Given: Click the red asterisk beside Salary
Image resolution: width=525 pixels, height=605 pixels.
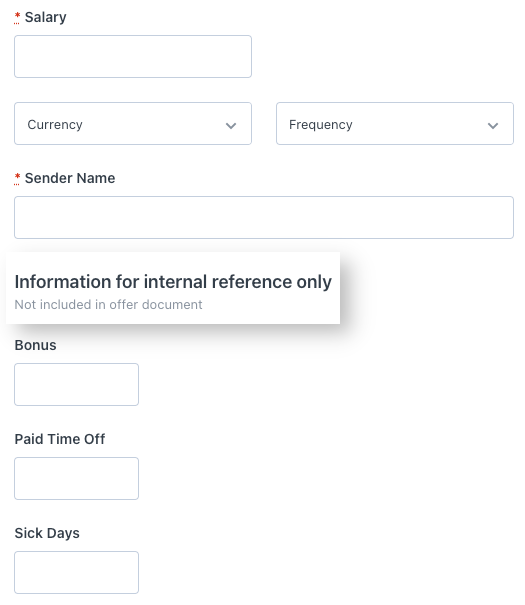Looking at the screenshot, I should coord(17,17).
